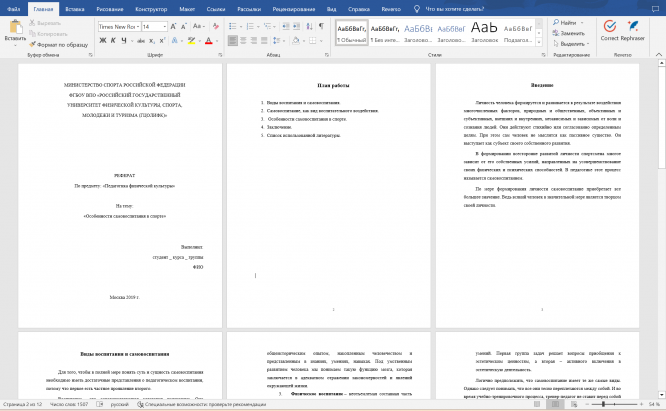This screenshot has width=666, height=411.
Task: Click the Replace (Заменить) icon button
Action: [569, 33]
